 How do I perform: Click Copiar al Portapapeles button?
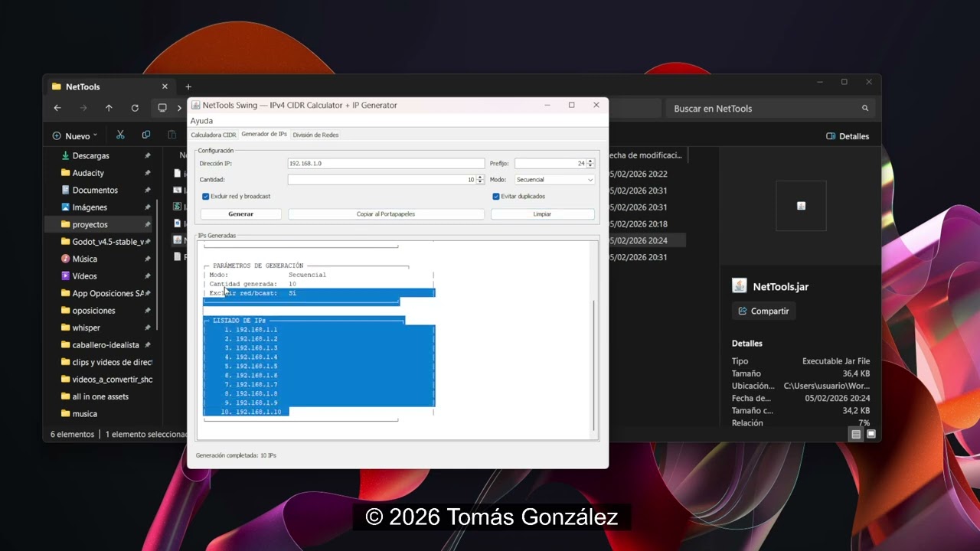pos(386,214)
